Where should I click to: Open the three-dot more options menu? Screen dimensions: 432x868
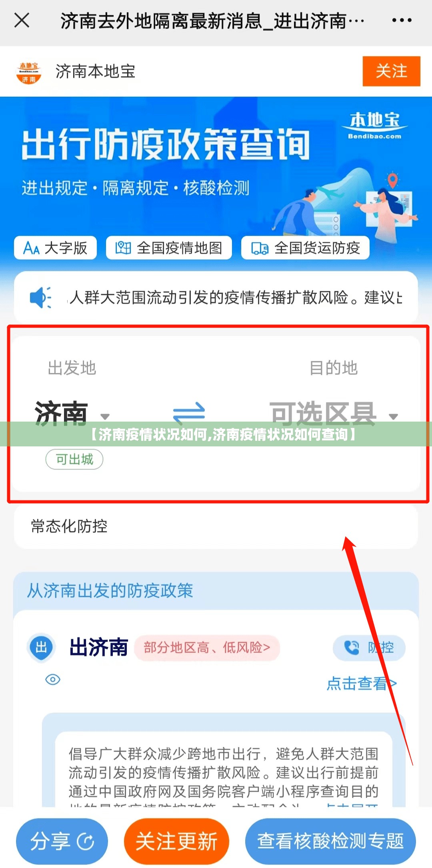pos(402,20)
